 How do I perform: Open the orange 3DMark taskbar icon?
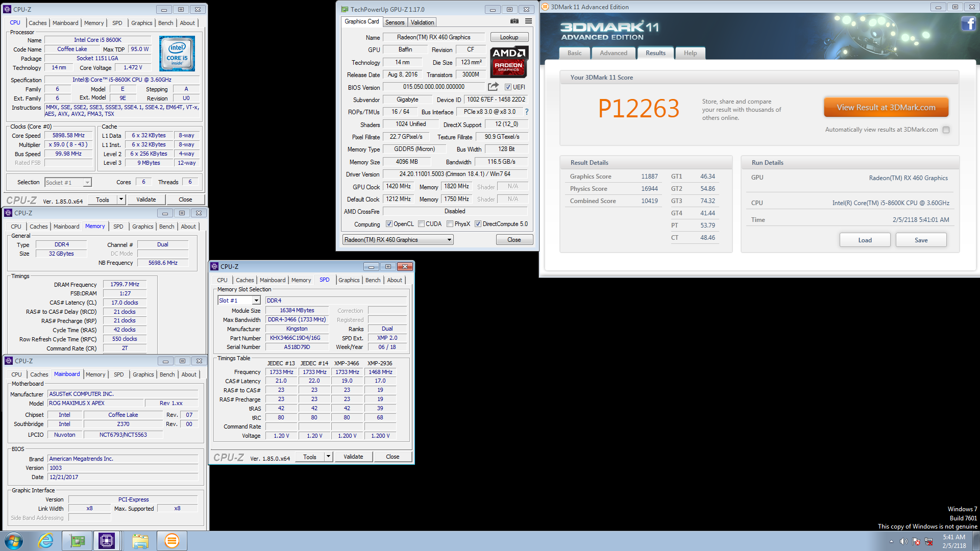point(172,541)
